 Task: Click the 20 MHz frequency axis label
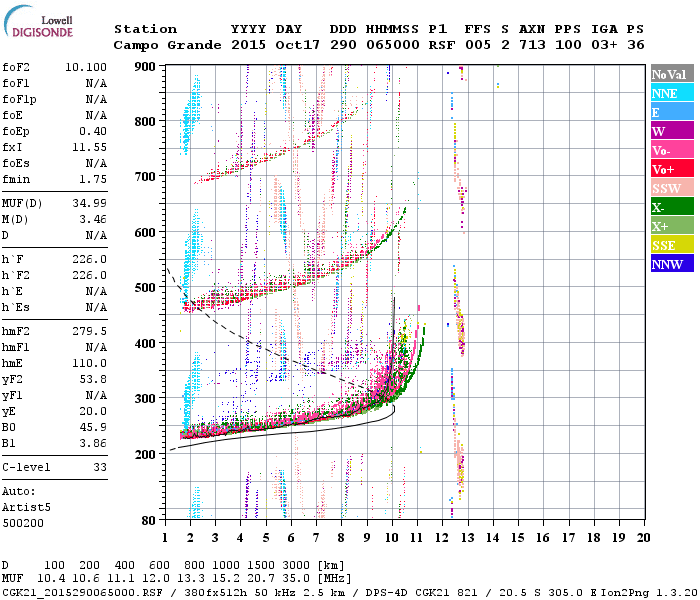pyautogui.click(x=643, y=538)
